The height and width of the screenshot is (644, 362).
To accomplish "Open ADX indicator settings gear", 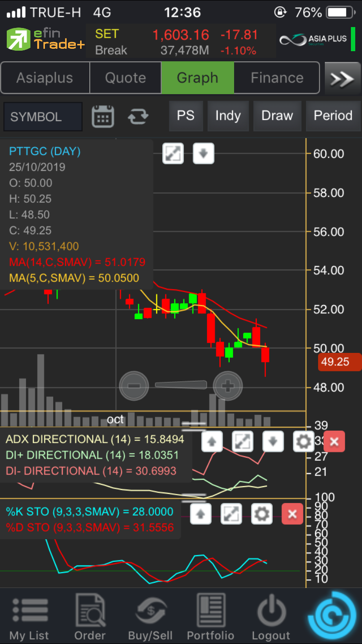I will (x=304, y=441).
